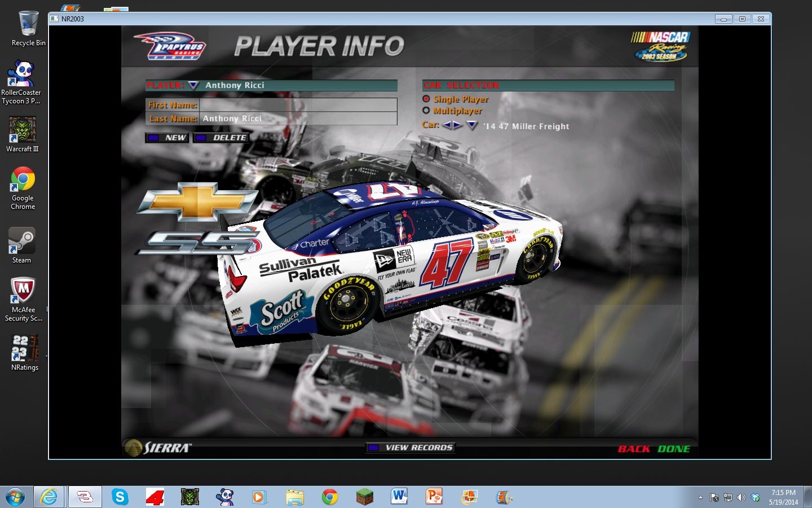Maximize the NR2003 window
The height and width of the screenshot is (508, 812).
[x=742, y=19]
